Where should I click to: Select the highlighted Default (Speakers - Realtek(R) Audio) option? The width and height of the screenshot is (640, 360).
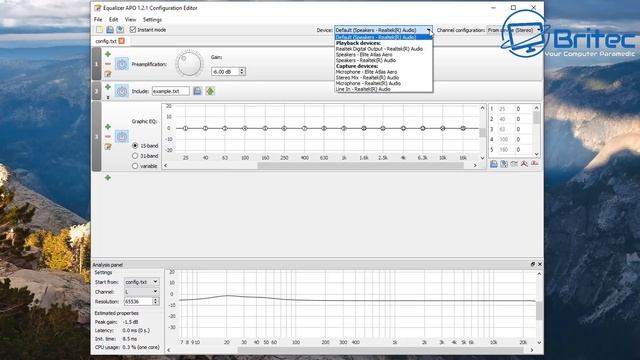383,37
